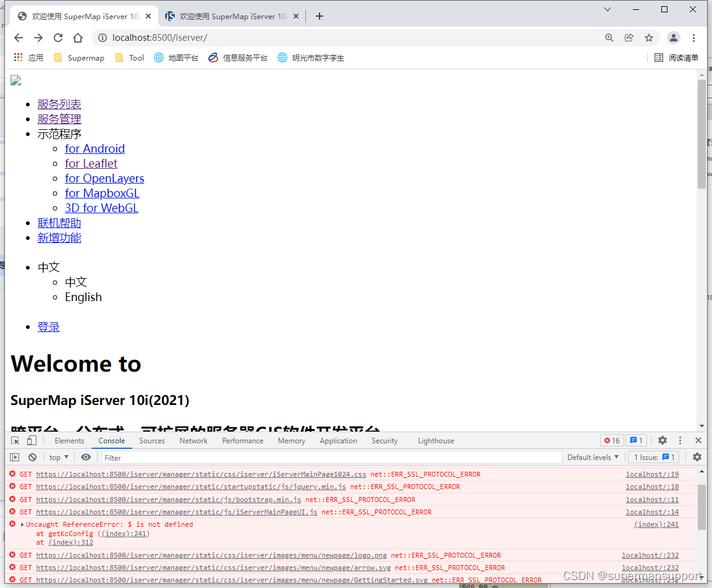View site information icon in address bar
The height and width of the screenshot is (588, 712).
point(103,38)
